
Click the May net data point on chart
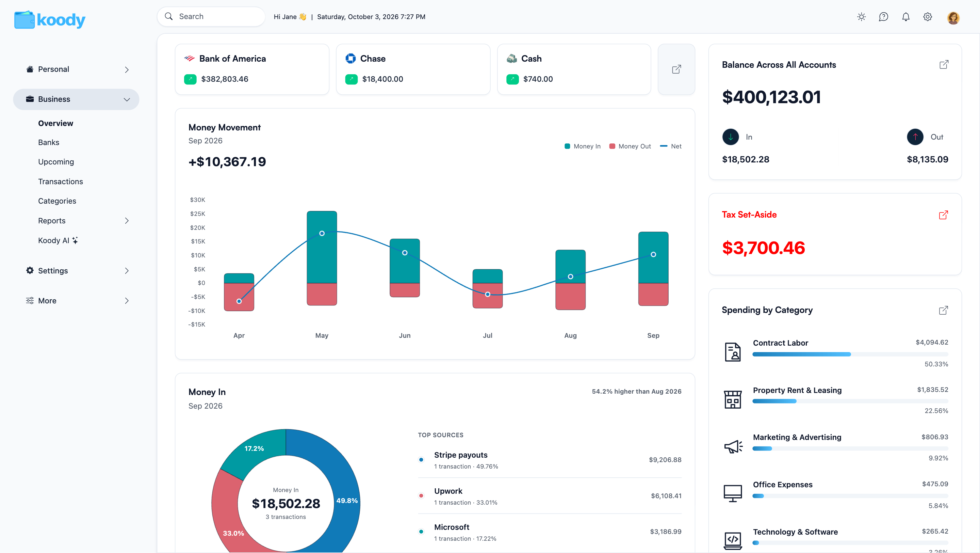coord(322,233)
